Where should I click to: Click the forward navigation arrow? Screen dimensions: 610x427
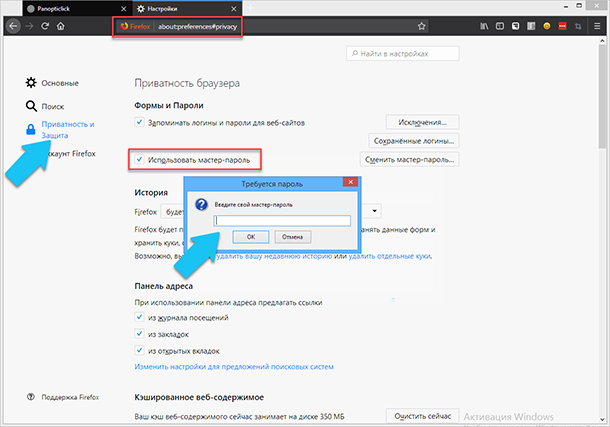[29, 26]
